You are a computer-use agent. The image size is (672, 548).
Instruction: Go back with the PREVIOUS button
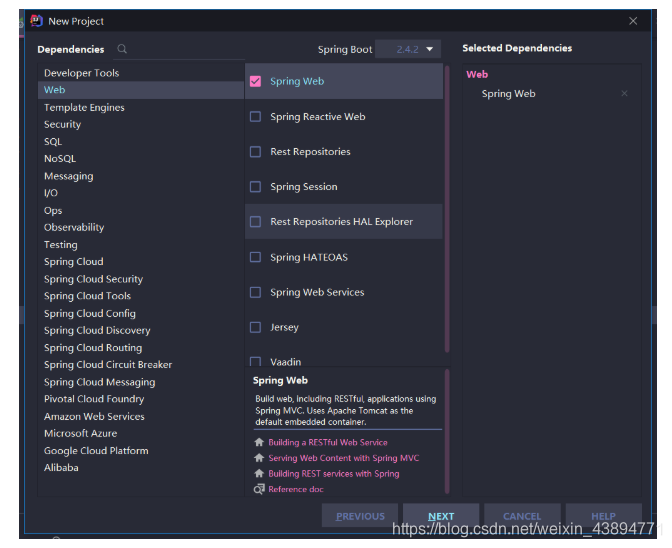pyautogui.click(x=360, y=516)
